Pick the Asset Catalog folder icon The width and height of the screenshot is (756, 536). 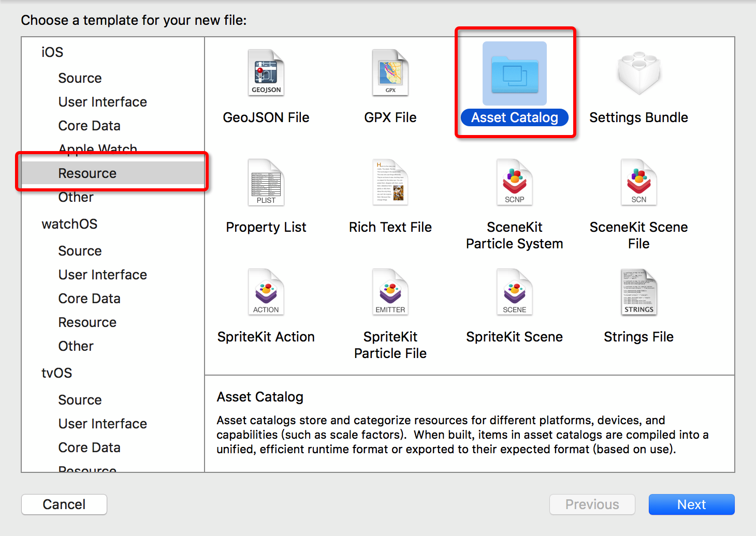(x=515, y=73)
